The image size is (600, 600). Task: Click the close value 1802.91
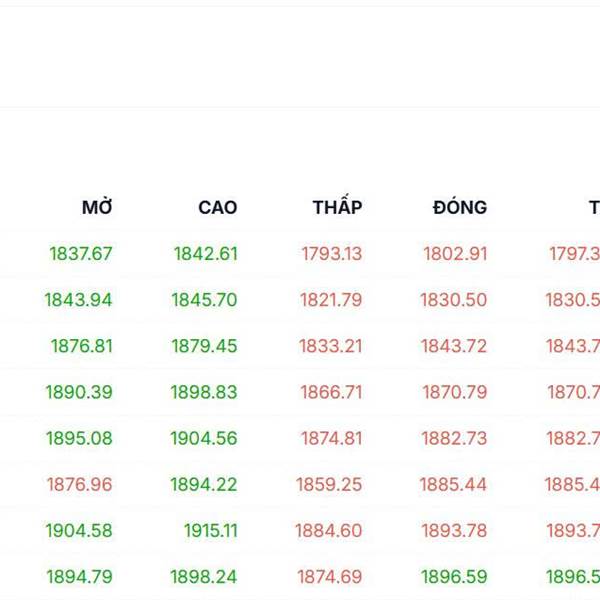click(x=455, y=254)
